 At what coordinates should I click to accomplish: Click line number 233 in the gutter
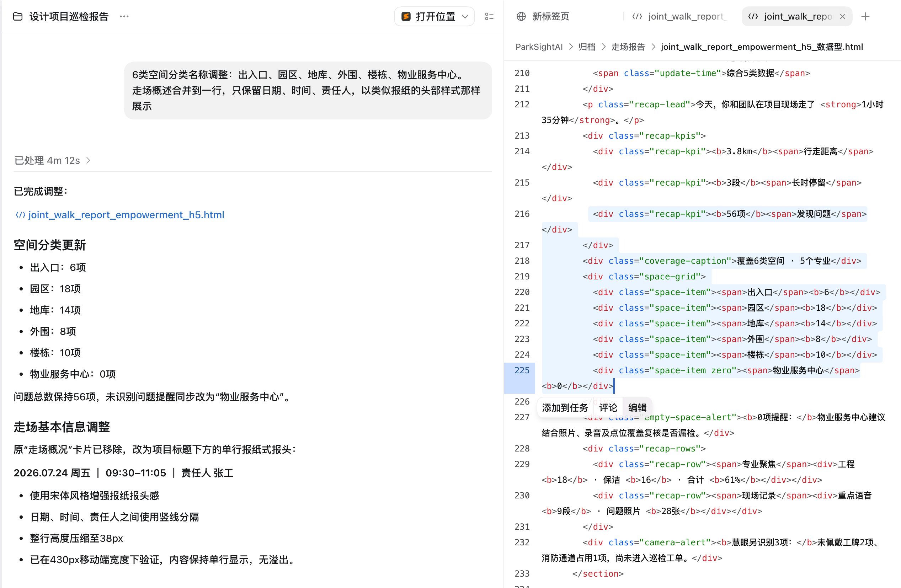tap(522, 573)
